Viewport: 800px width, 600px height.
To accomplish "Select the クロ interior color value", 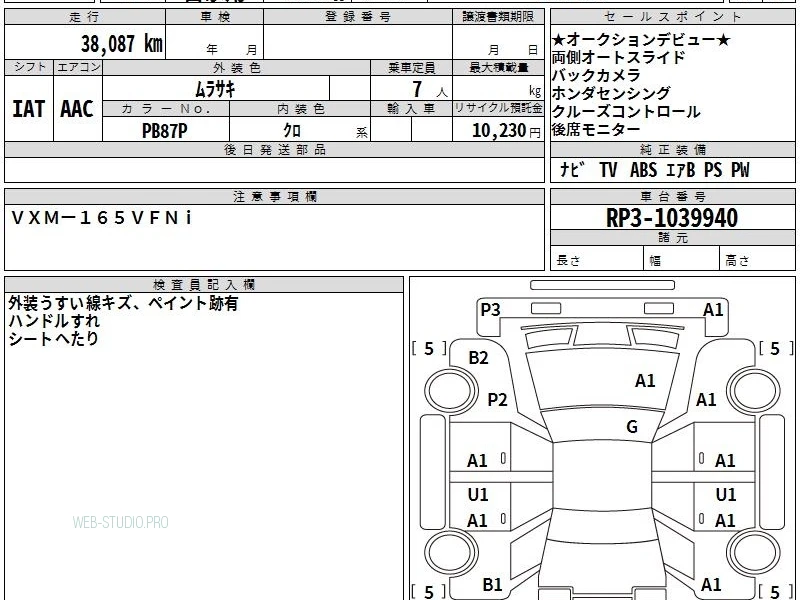I will [292, 130].
